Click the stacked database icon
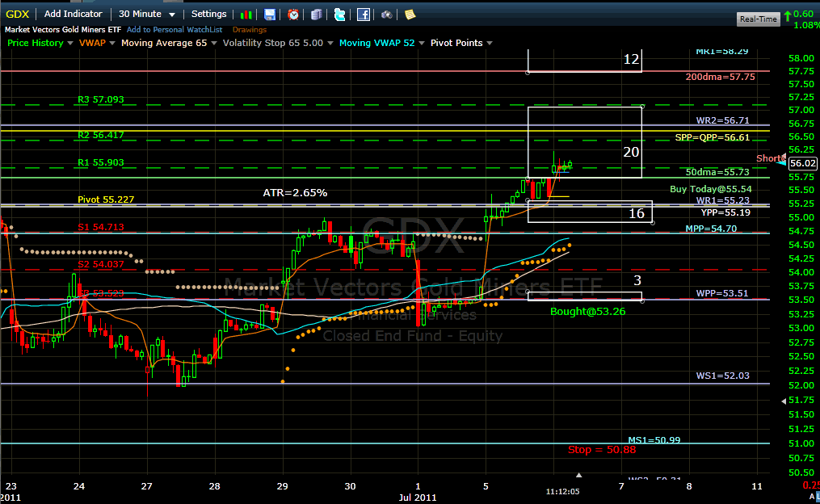 click(316, 15)
